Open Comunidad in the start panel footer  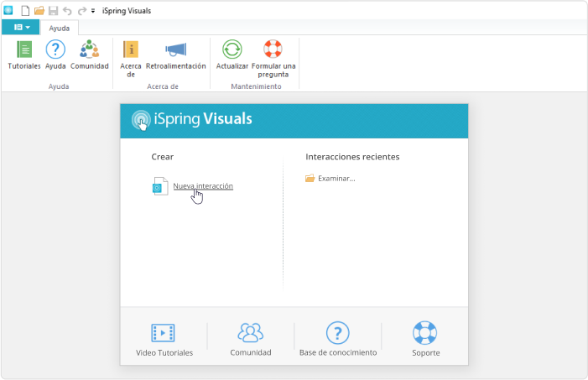coord(251,340)
